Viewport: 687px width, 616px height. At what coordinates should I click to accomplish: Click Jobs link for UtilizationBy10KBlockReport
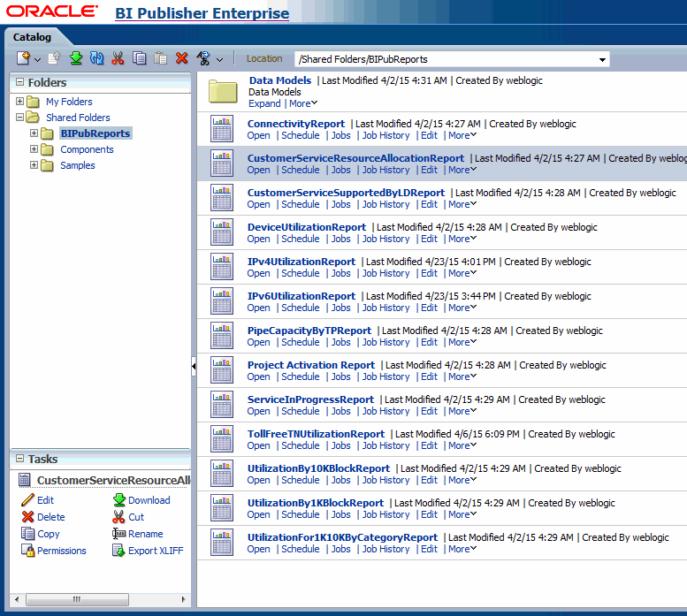(341, 480)
